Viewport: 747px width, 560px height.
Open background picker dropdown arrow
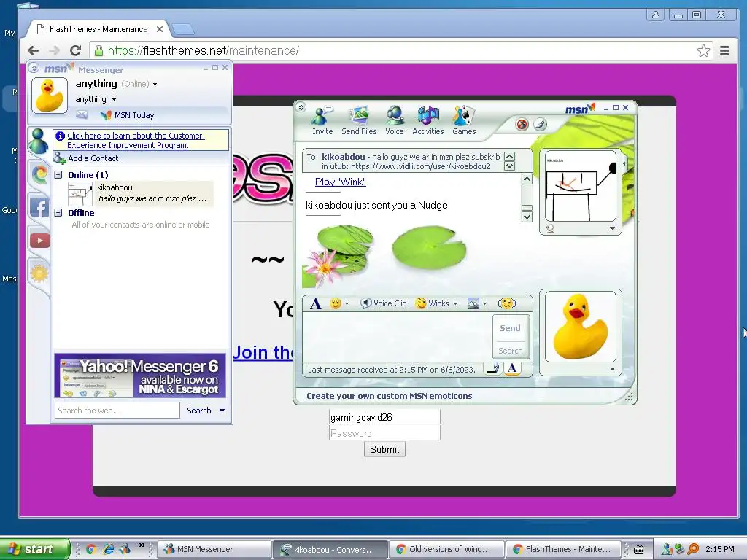click(484, 304)
